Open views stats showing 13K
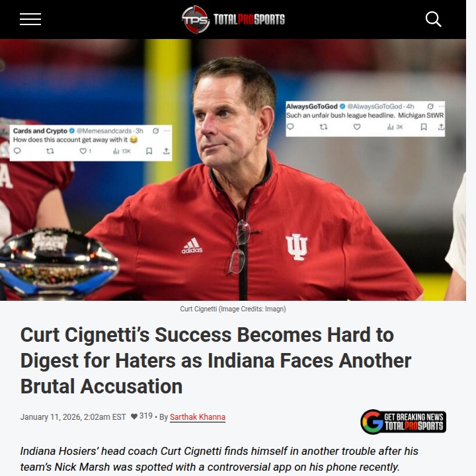476x476 pixels. 122,151
